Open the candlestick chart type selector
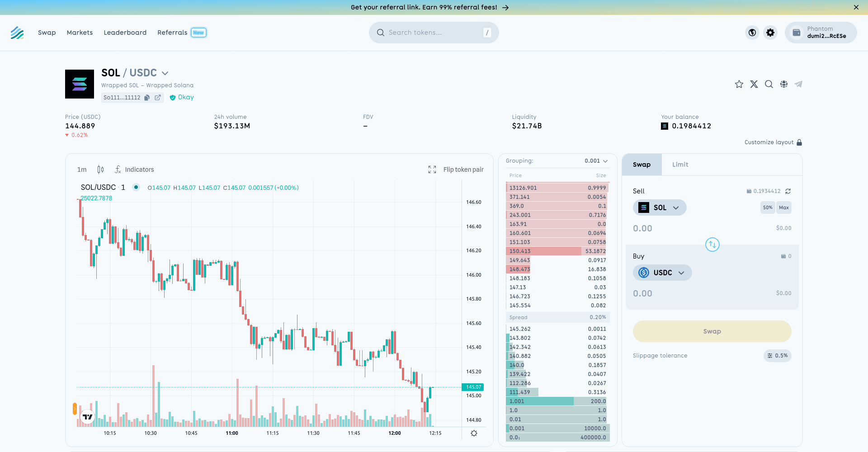 tap(100, 169)
